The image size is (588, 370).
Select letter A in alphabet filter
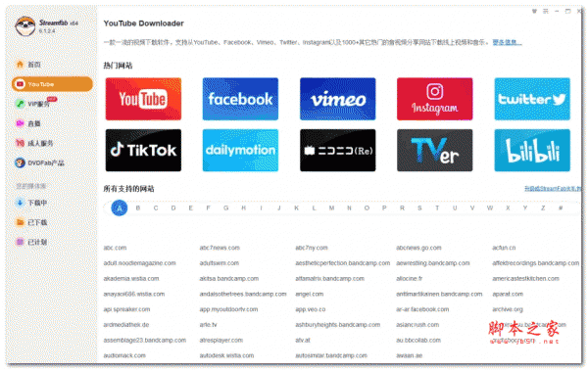[x=120, y=208]
